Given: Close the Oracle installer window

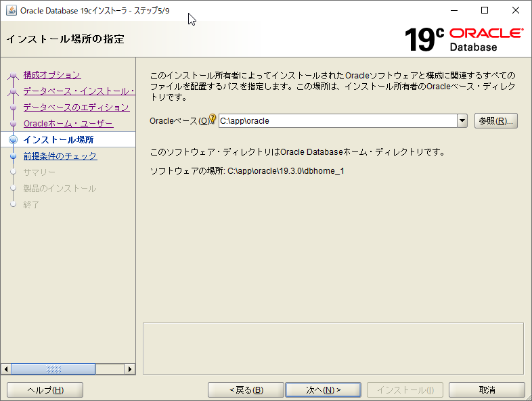Looking at the screenshot, I should (516, 11).
